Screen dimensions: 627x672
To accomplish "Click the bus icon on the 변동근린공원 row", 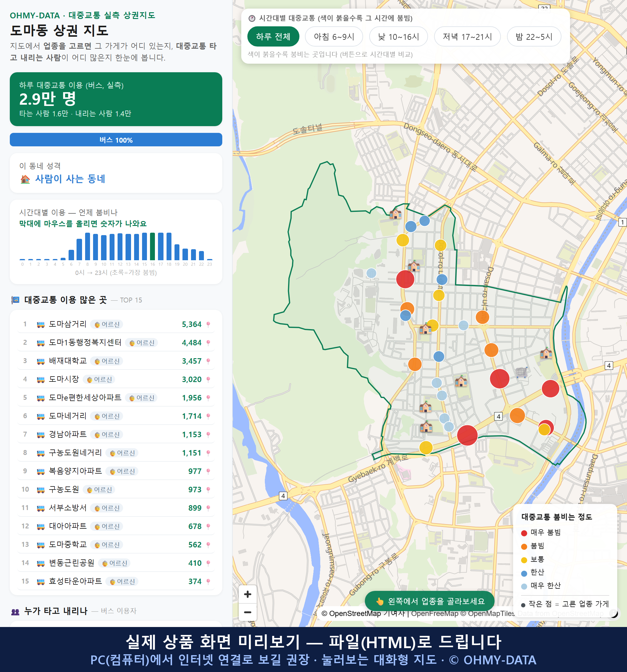I will [x=40, y=563].
